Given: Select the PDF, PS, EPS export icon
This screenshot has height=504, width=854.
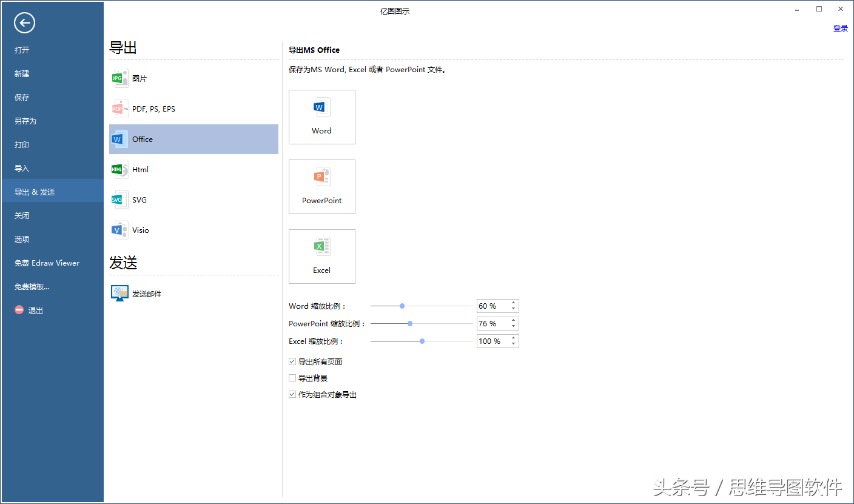Looking at the screenshot, I should click(x=119, y=109).
